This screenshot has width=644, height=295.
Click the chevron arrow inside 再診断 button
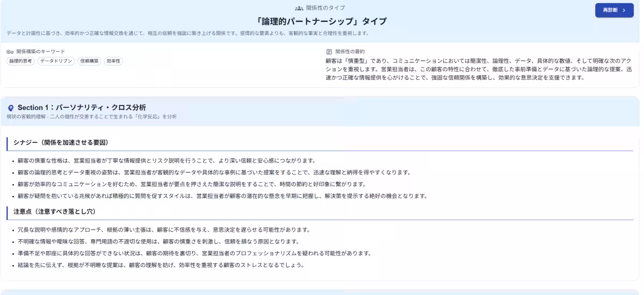coord(624,10)
